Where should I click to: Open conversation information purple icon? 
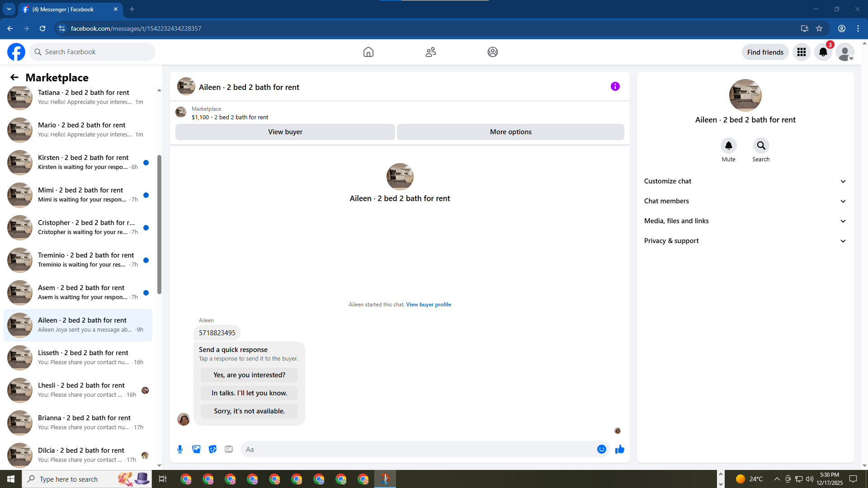[615, 86]
